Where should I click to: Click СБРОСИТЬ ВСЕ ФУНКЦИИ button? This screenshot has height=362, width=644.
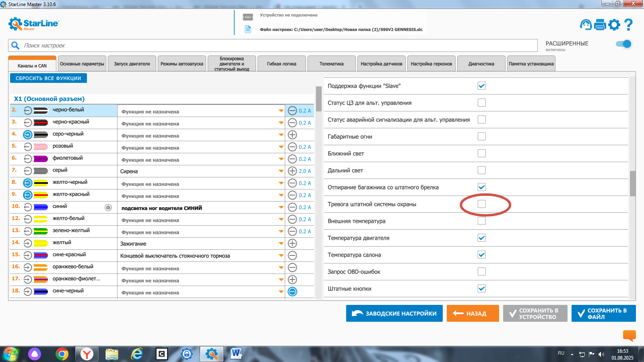coord(48,78)
